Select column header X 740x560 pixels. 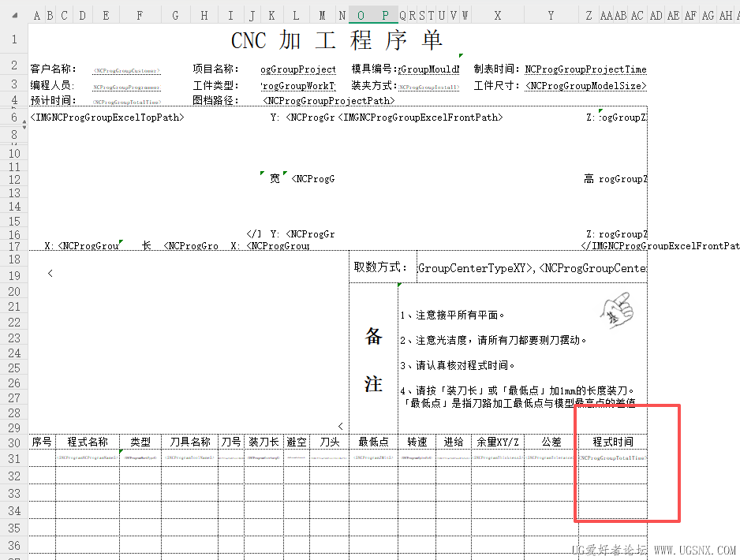pyautogui.click(x=497, y=15)
